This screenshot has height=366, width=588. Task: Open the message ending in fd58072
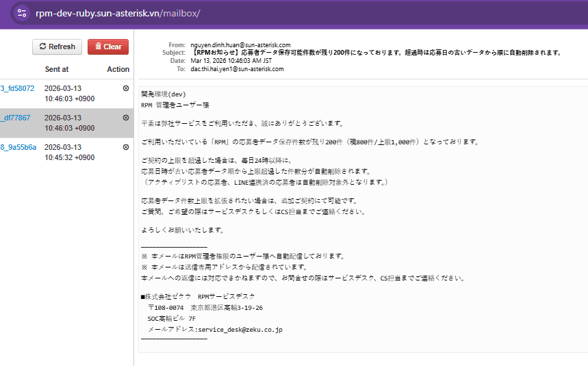(x=17, y=88)
